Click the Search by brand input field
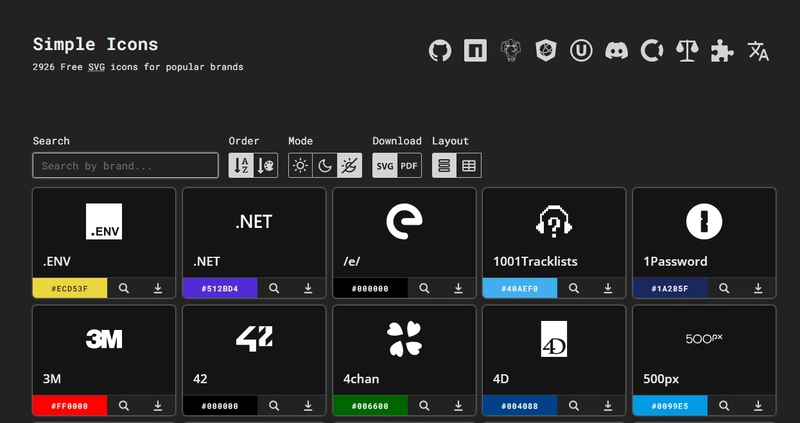The width and height of the screenshot is (800, 423). 126,165
